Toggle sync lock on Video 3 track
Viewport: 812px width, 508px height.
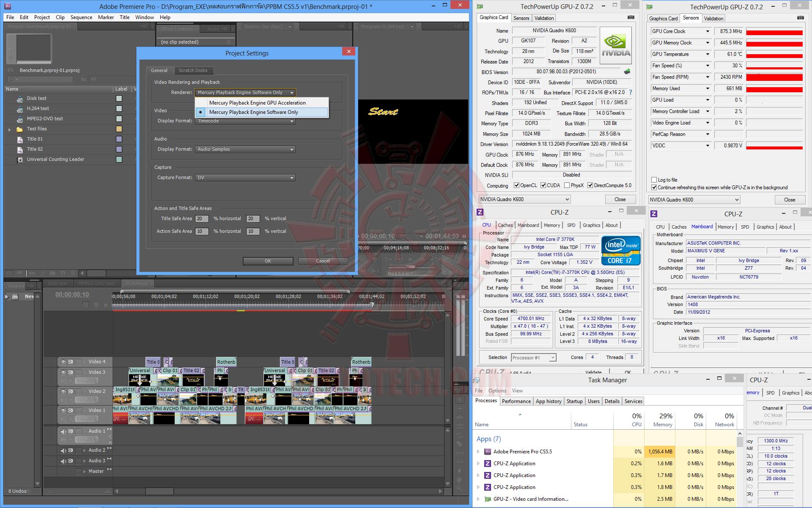point(71,373)
